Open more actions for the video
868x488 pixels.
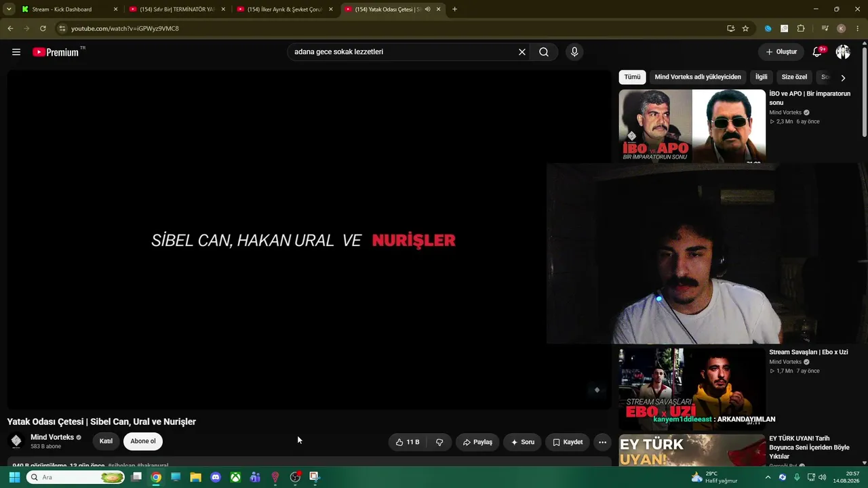tap(602, 442)
